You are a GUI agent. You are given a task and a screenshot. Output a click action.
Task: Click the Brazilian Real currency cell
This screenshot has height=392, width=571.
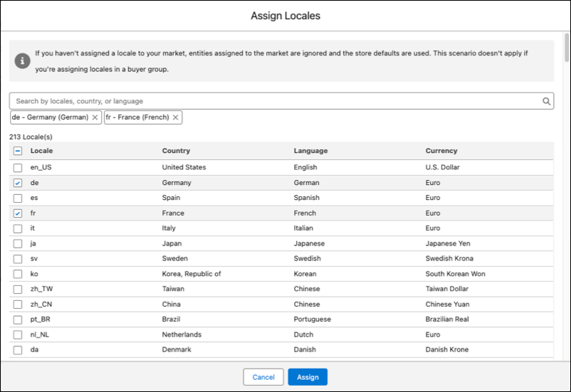coord(447,319)
